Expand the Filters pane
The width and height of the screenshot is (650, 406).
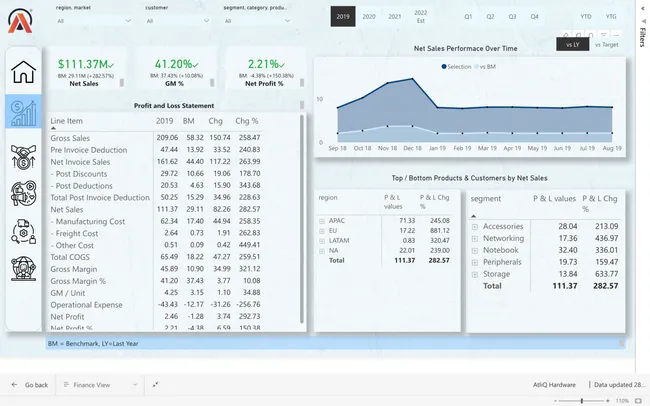[x=641, y=40]
